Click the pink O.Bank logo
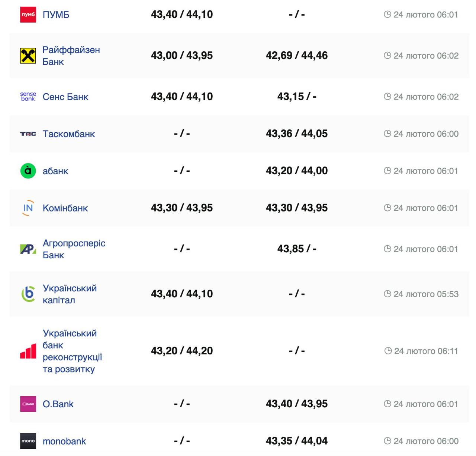This screenshot has width=476, height=456. [28, 404]
